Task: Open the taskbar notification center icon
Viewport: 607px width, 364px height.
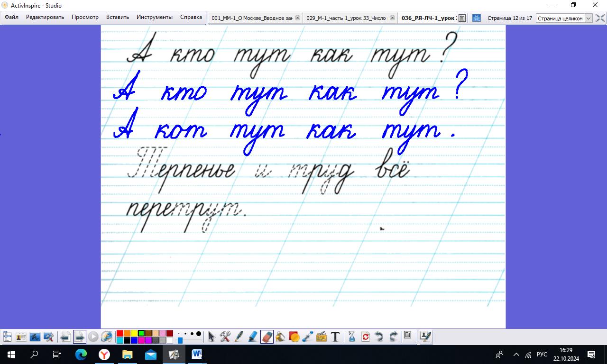Action: pos(591,354)
